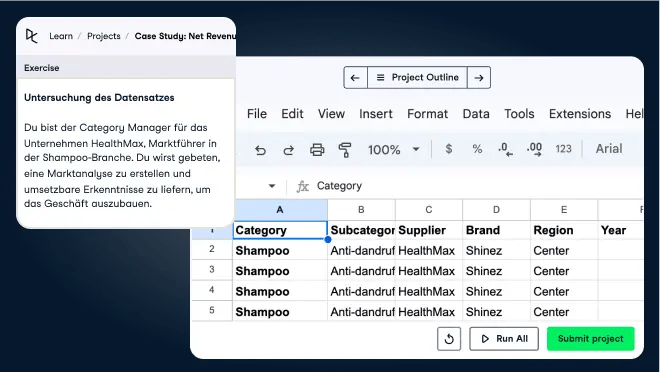660x372 pixels.
Task: Format as currency with dollar icon
Action: click(449, 149)
